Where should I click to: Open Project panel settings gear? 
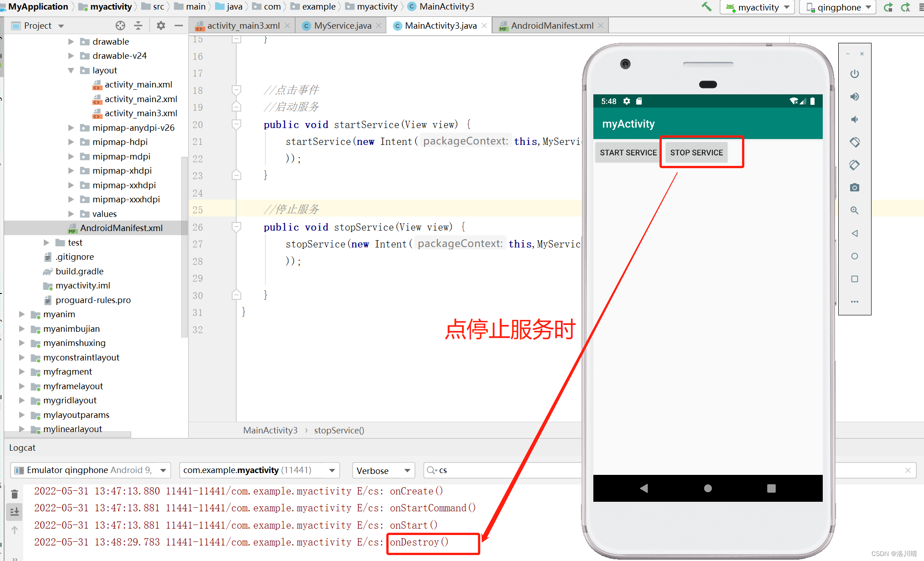pos(161,25)
